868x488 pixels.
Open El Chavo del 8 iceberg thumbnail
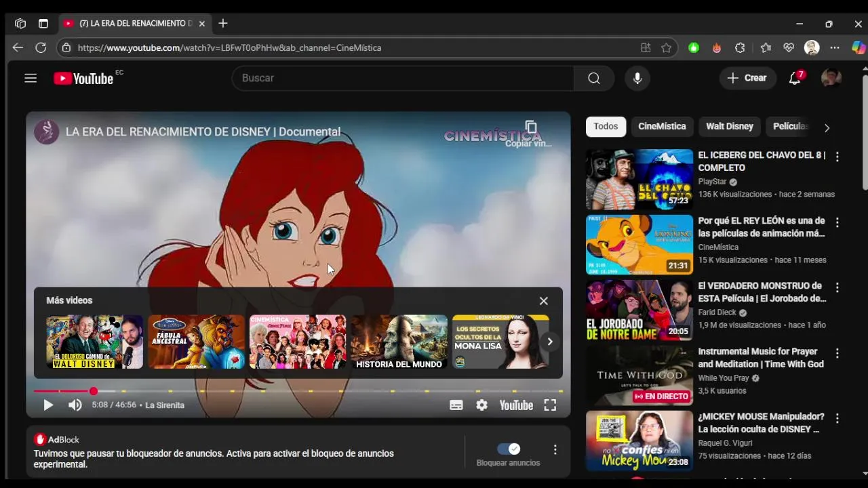(639, 180)
